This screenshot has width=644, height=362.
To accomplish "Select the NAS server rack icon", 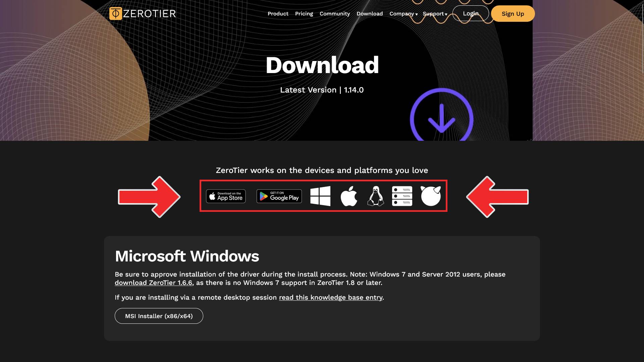I will click(x=402, y=196).
